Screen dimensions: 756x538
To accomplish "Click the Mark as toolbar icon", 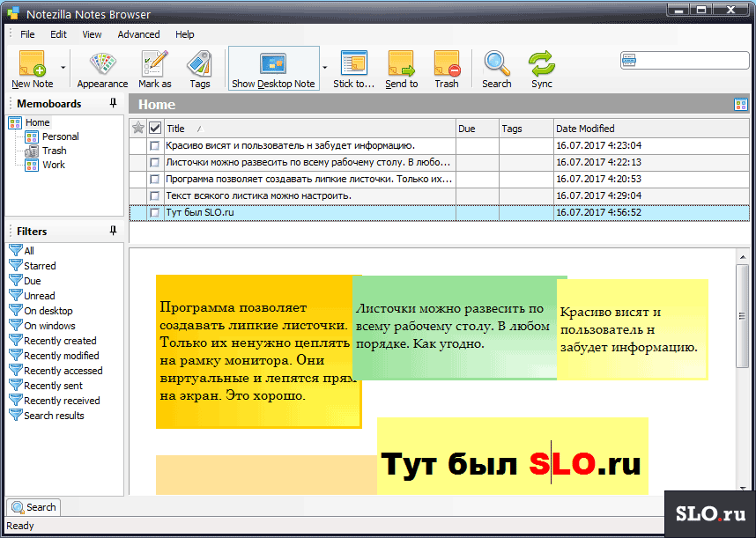I will (155, 69).
